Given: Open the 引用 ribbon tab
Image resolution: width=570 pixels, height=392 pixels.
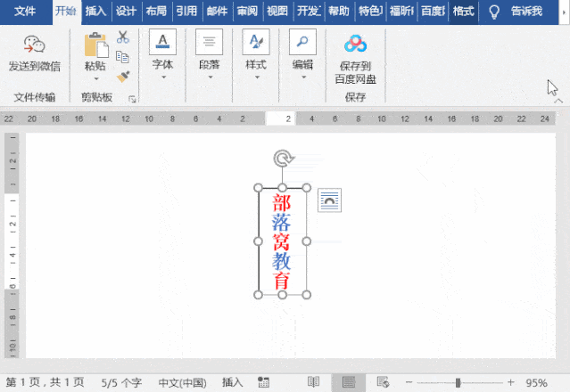Looking at the screenshot, I should (x=186, y=12).
